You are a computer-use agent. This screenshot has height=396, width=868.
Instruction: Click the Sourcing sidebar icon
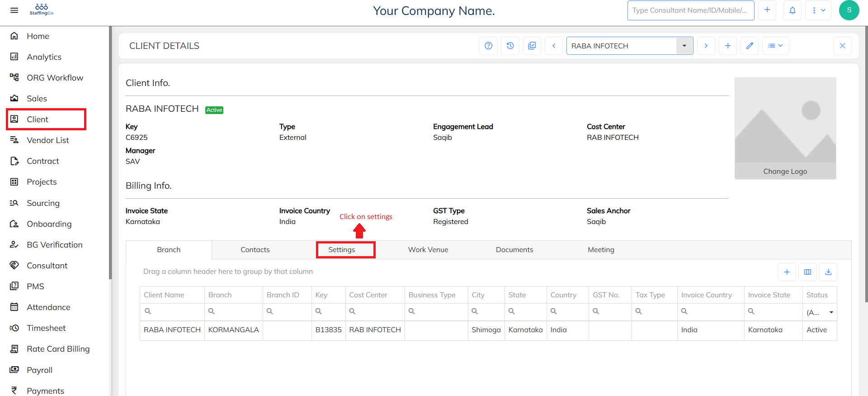14,203
